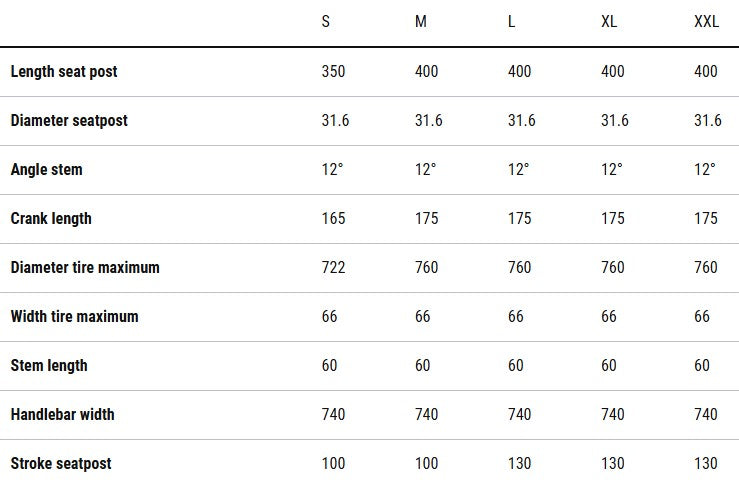Select the Stem length row label
The width and height of the screenshot is (739, 484).
(x=49, y=366)
